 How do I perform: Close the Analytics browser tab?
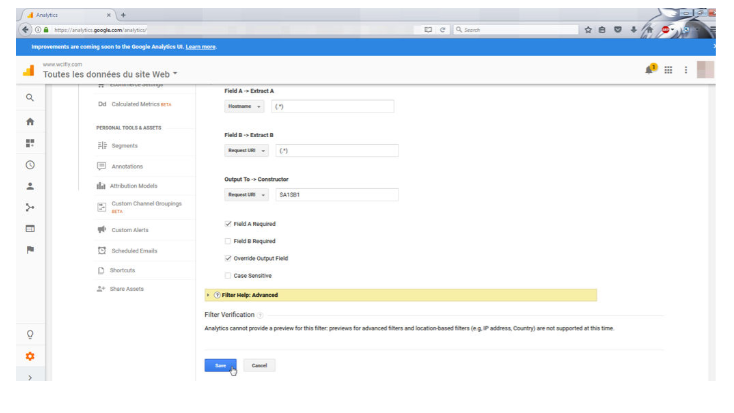(x=109, y=15)
